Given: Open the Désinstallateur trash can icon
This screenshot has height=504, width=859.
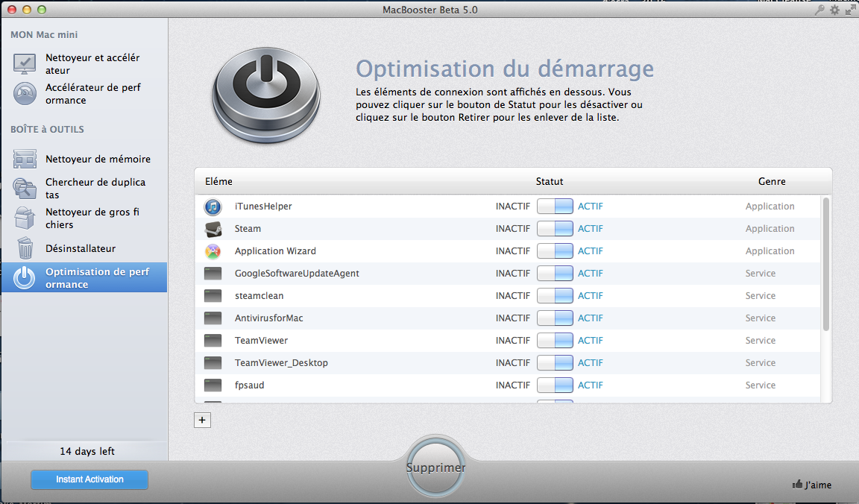Looking at the screenshot, I should pos(25,248).
